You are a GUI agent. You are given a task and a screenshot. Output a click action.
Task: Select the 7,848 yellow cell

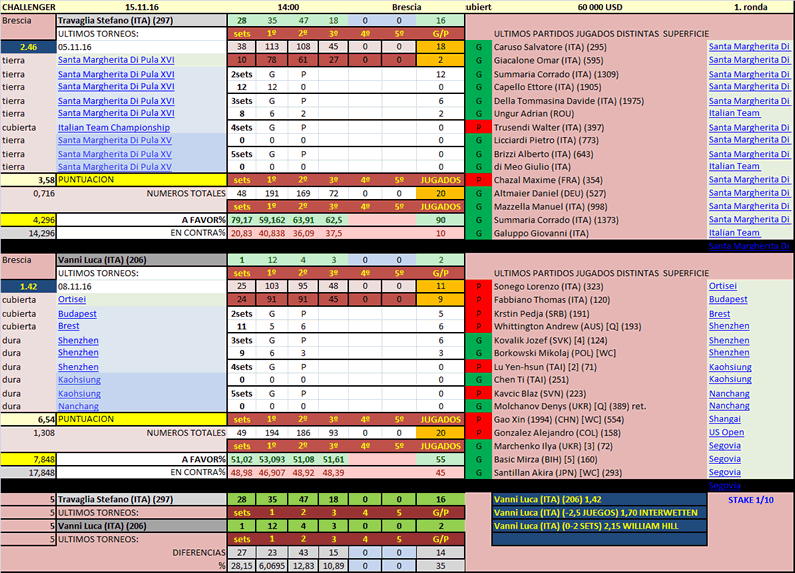pos(28,459)
